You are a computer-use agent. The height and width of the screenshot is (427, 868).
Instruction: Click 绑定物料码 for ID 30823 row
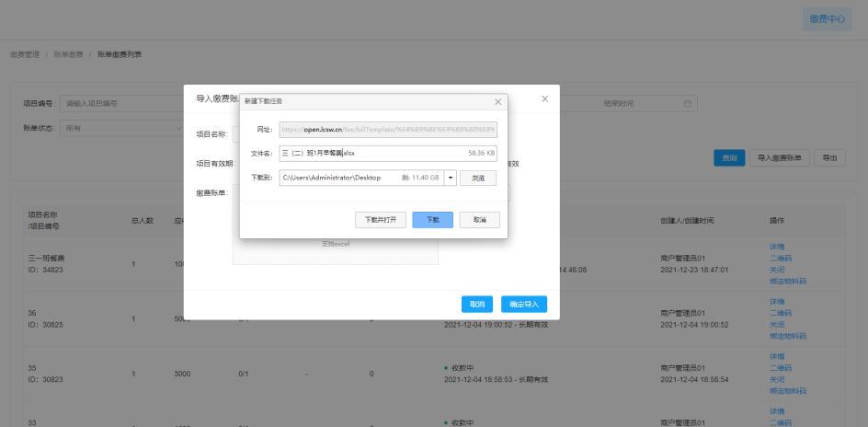[x=788, y=391]
